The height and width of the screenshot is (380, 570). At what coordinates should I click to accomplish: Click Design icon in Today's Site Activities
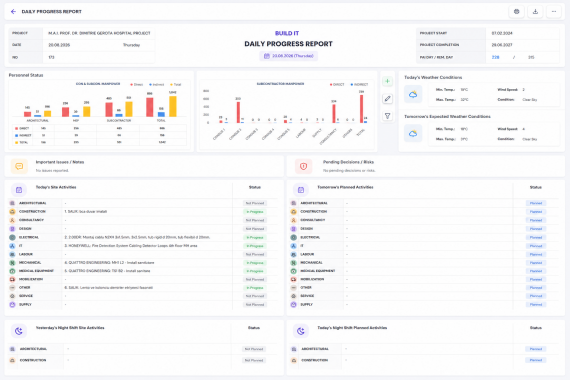[12, 229]
